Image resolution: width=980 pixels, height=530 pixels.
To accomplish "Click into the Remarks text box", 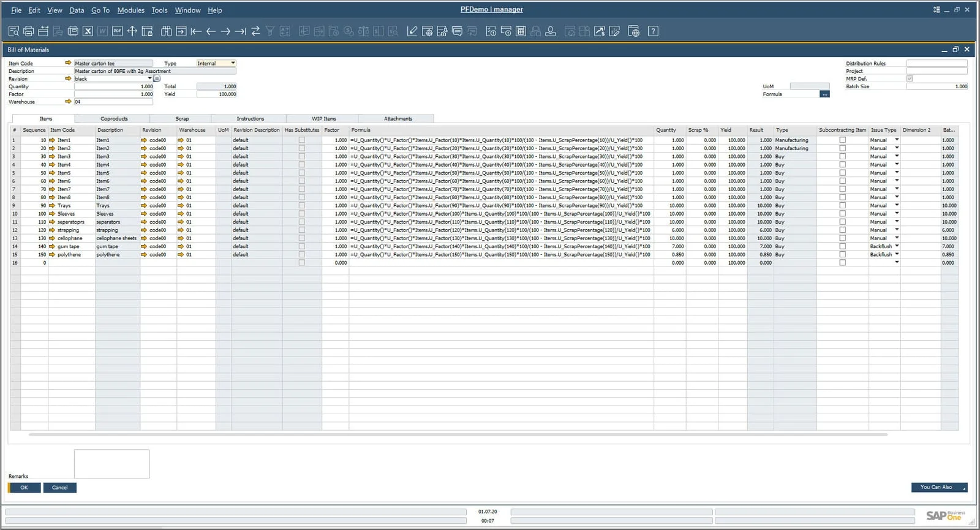I will (111, 464).
